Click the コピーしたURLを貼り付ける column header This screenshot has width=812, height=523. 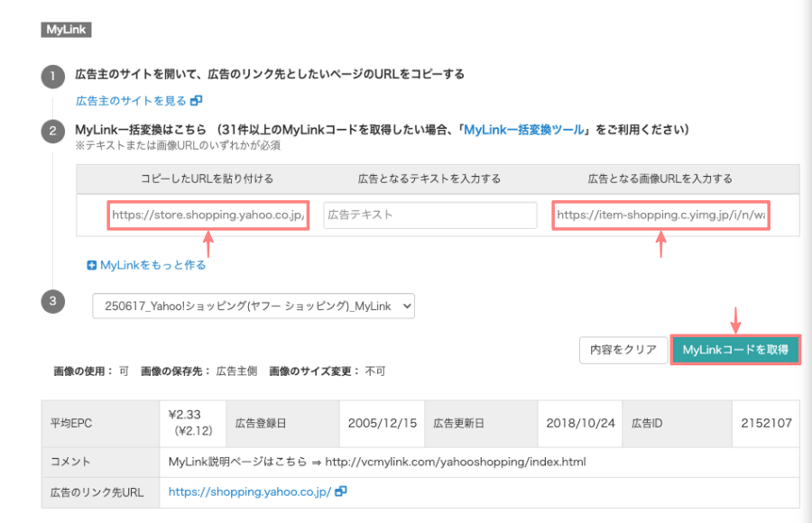point(208,179)
